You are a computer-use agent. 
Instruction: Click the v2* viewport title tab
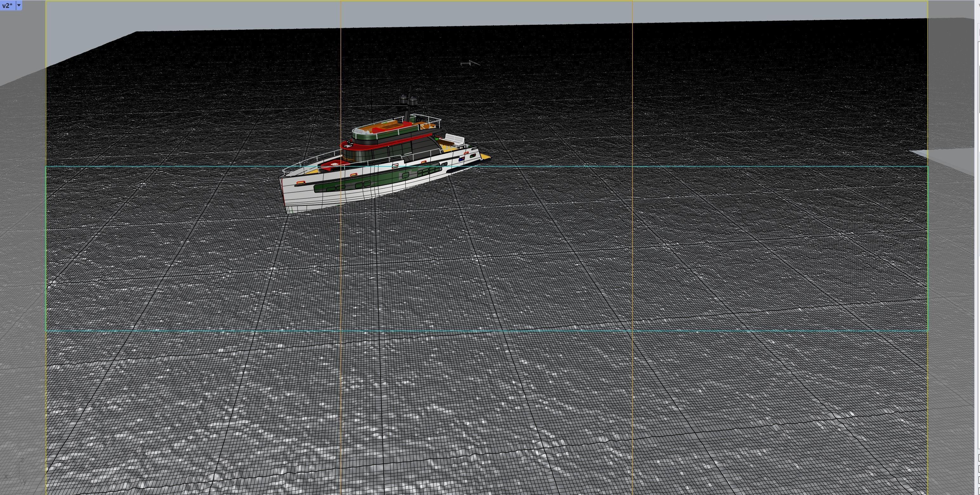(x=7, y=5)
